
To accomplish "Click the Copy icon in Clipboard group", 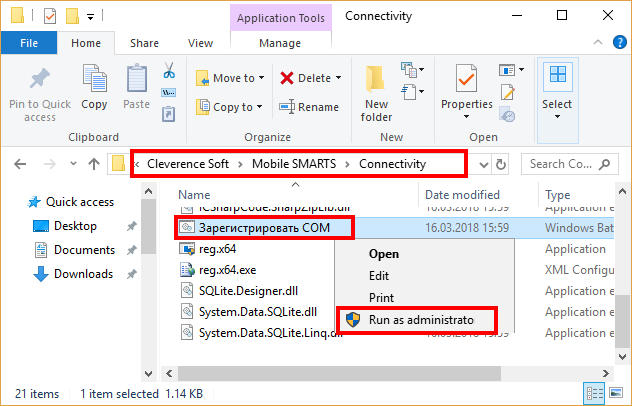I will tap(94, 79).
